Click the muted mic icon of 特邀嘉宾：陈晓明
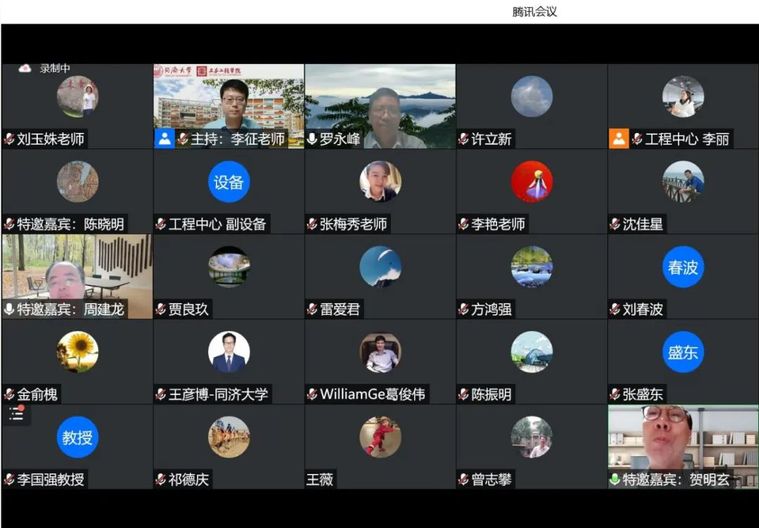The width and height of the screenshot is (759, 528). 9,224
